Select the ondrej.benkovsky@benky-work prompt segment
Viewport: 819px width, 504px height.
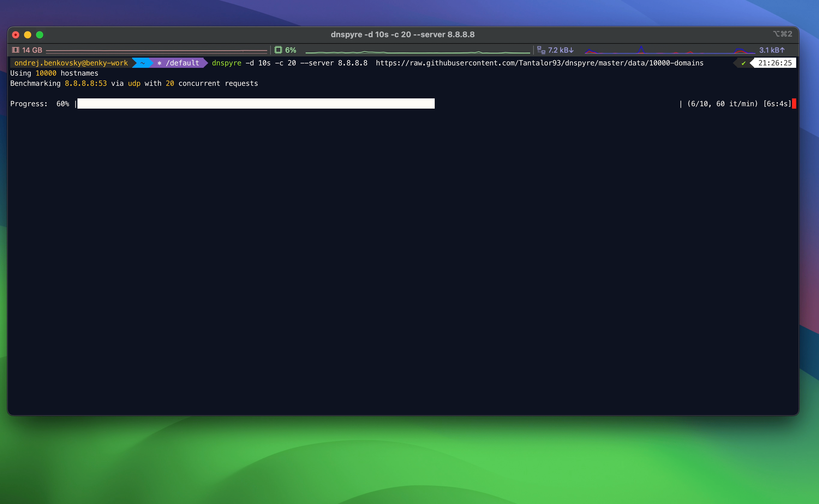click(71, 63)
